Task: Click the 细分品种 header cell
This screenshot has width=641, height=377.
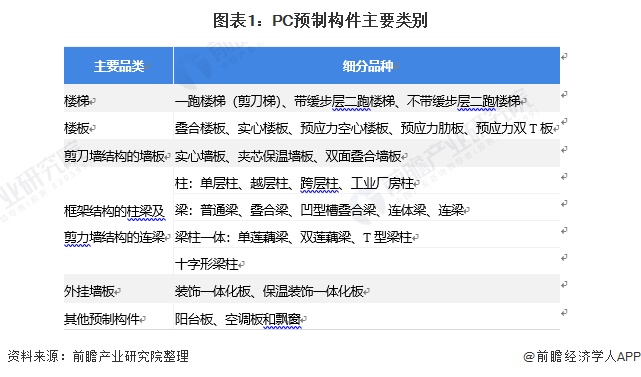Action: point(367,65)
